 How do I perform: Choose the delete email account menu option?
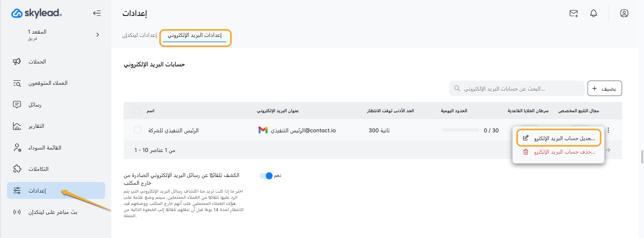pyautogui.click(x=559, y=152)
